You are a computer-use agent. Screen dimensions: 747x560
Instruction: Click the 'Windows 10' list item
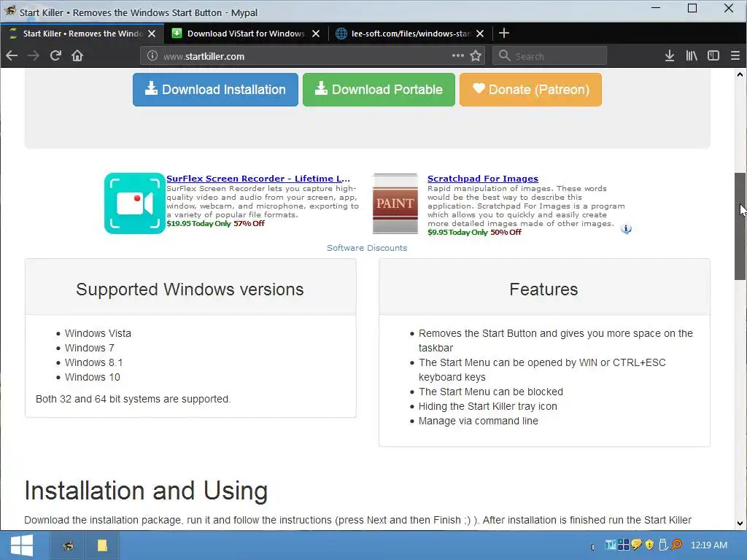[x=93, y=377]
